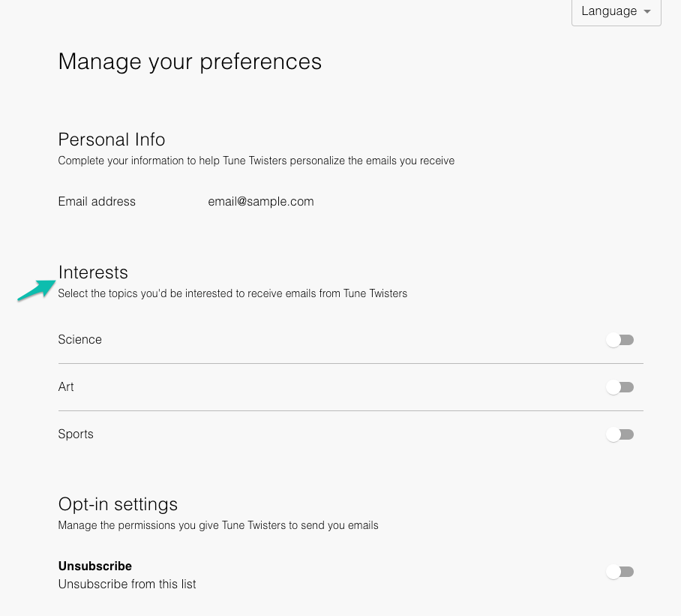This screenshot has height=616, width=681.
Task: Click the teal arrow pointing at Interests
Action: click(36, 290)
